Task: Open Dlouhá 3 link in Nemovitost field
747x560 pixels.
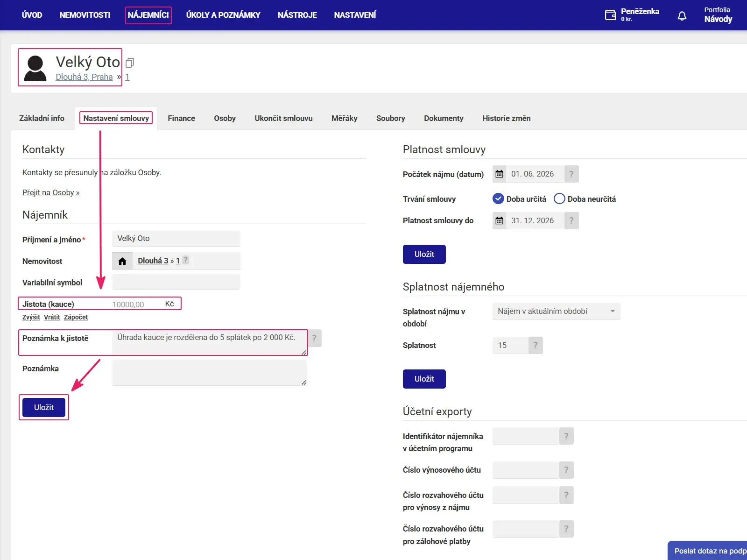Action: click(x=153, y=261)
